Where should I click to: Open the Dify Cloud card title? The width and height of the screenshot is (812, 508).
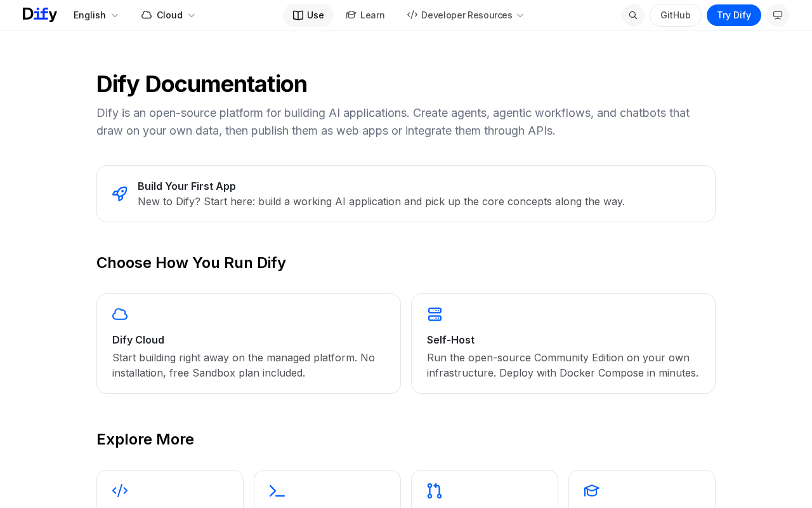click(x=138, y=340)
